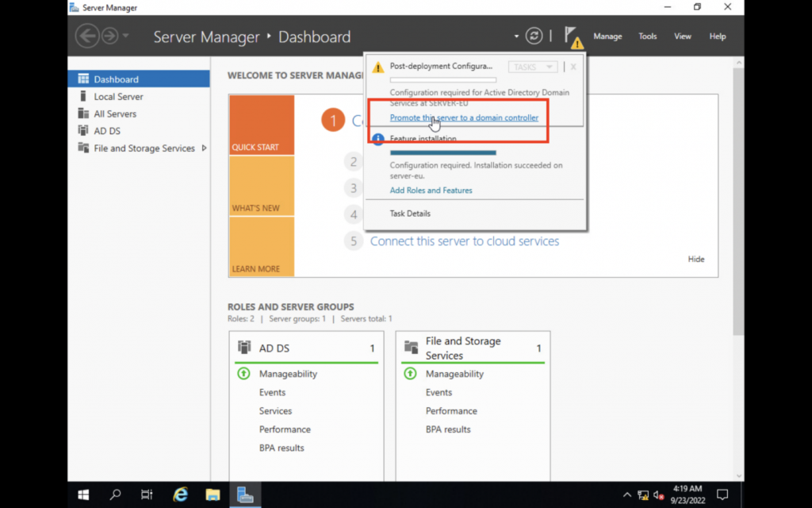The width and height of the screenshot is (812, 508).
Task: Hide the Welcome tile
Action: tap(695, 260)
